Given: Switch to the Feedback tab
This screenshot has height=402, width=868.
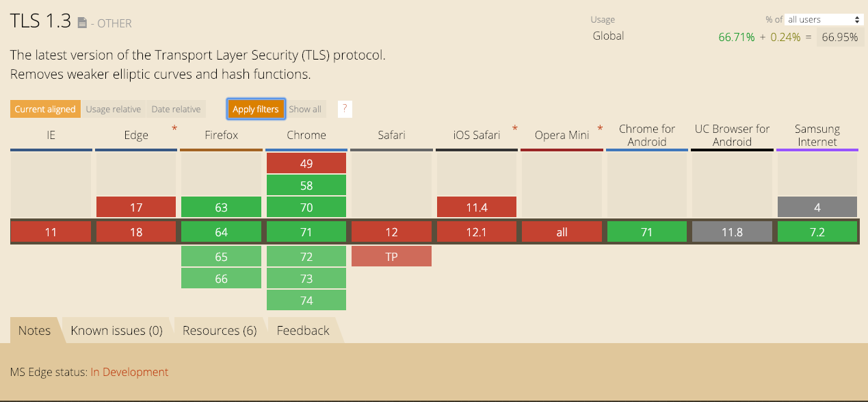Looking at the screenshot, I should pyautogui.click(x=303, y=331).
